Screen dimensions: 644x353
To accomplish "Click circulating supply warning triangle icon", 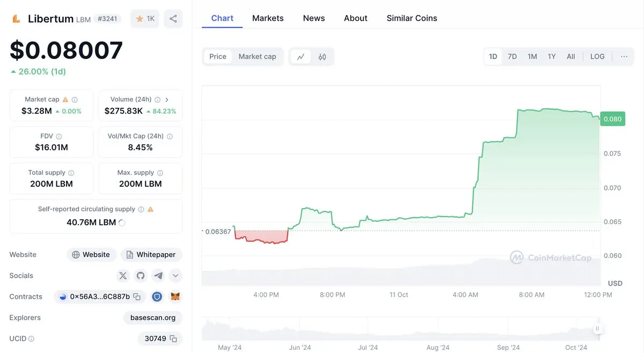I will 150,209.
